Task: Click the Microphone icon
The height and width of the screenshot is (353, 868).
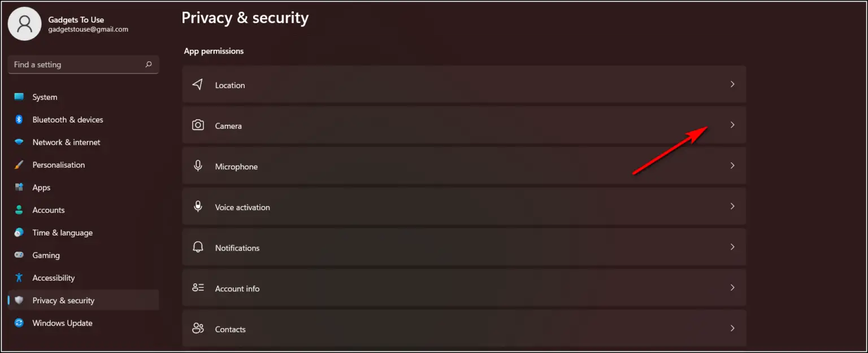Action: (198, 166)
